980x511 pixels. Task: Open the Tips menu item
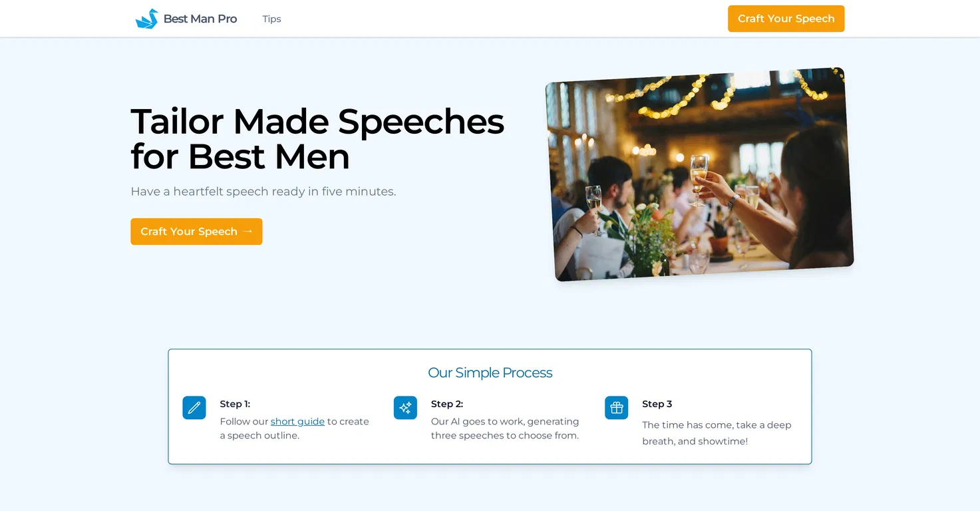tap(271, 19)
